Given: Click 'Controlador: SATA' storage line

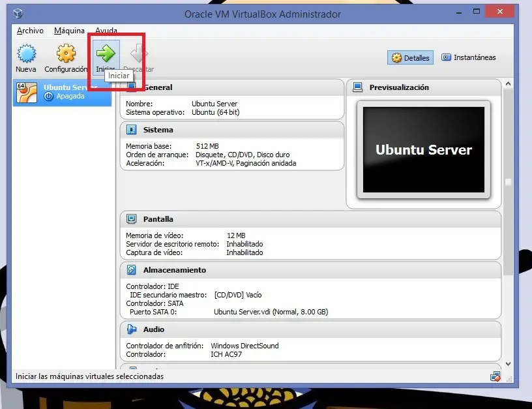Looking at the screenshot, I should (x=155, y=303).
